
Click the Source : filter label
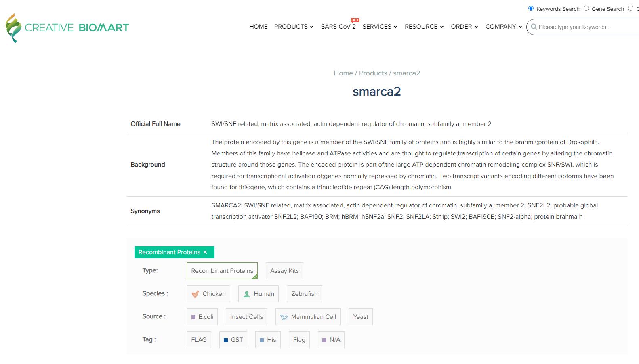point(154,316)
